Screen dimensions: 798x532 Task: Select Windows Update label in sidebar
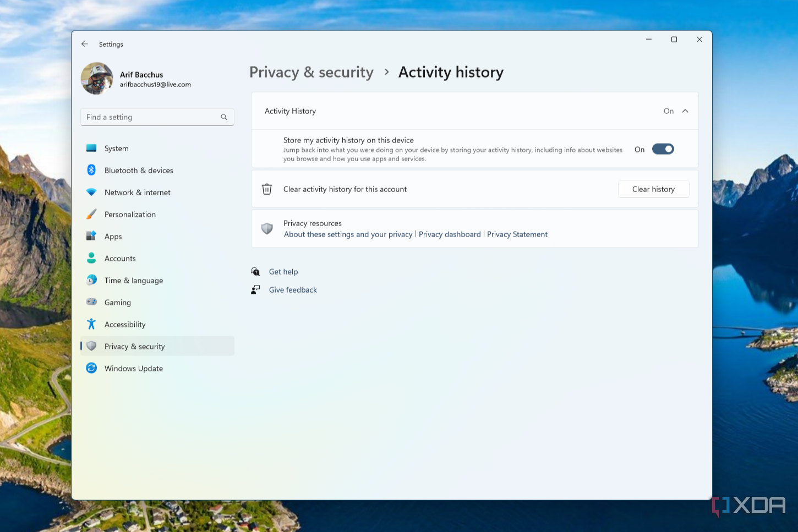pyautogui.click(x=134, y=369)
